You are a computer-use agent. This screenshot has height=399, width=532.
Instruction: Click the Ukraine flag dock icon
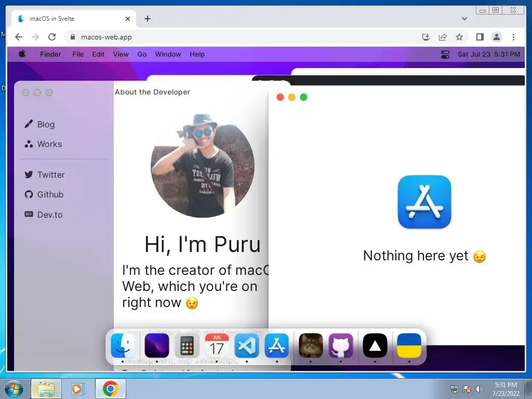[x=409, y=345]
